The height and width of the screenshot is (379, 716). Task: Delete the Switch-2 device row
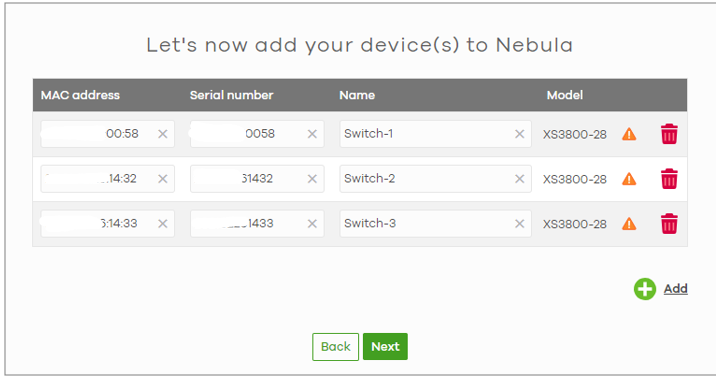[669, 179]
